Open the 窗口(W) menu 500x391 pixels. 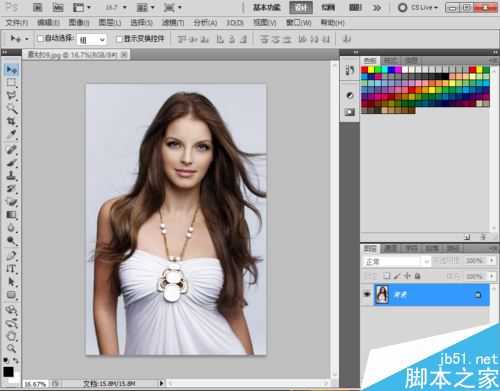299,23
